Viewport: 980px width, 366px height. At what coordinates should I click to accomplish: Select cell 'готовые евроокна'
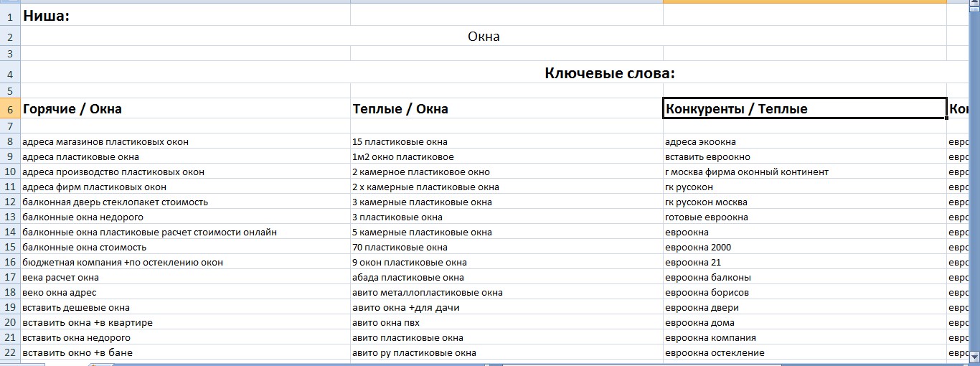(x=805, y=217)
